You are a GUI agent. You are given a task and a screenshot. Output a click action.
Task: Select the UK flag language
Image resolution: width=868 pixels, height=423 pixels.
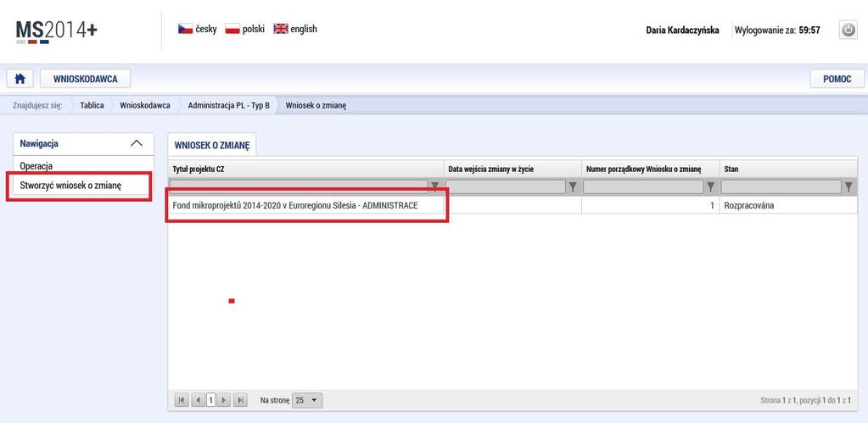pyautogui.click(x=281, y=29)
